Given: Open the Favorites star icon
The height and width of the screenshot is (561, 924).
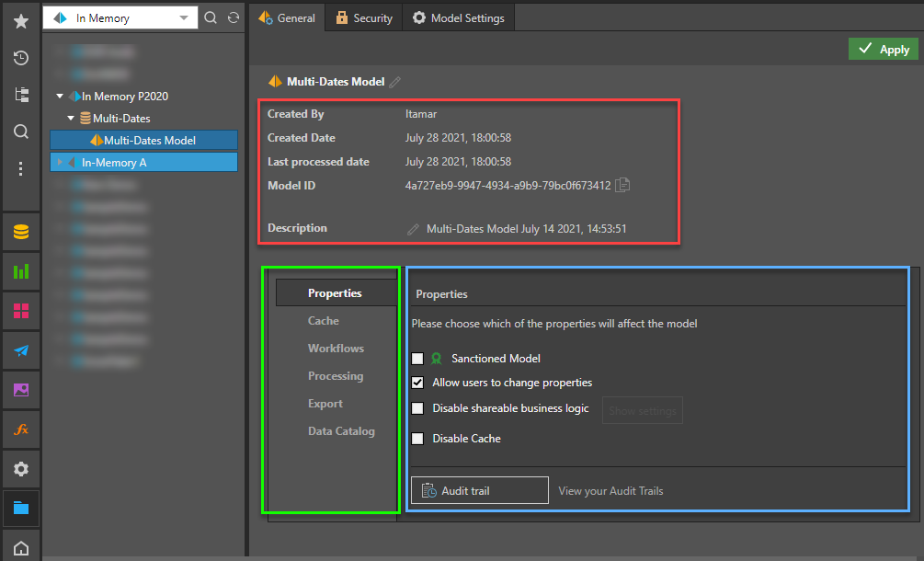Looking at the screenshot, I should tap(21, 21).
